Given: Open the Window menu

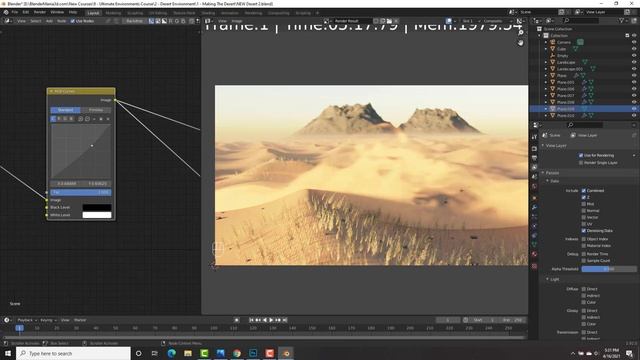Looking at the screenshot, I should 57,12.
